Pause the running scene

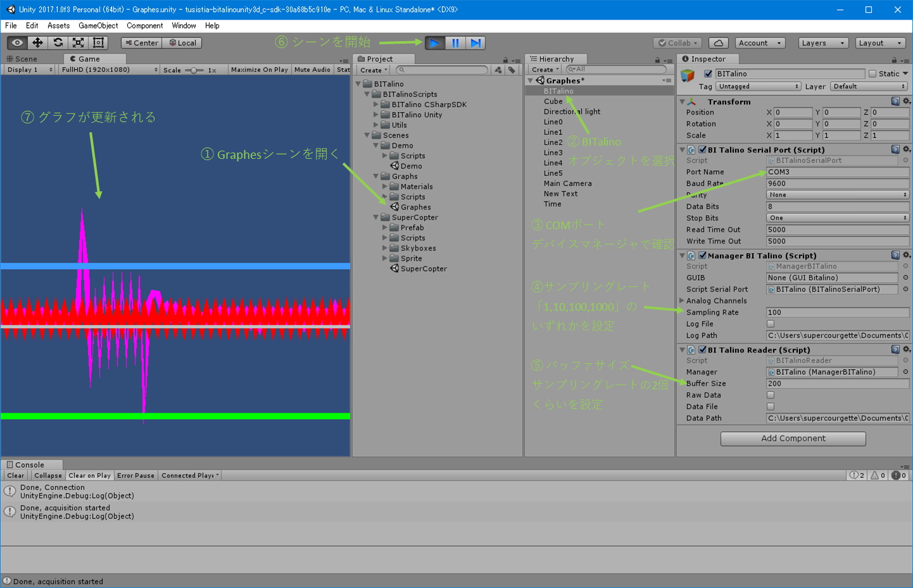(455, 43)
